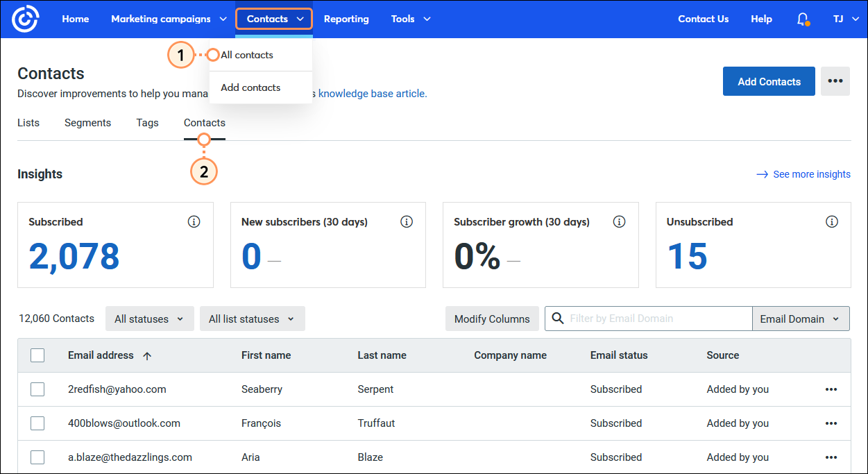Screen dimensions: 868x474
Task: Click the search magnifier icon in filter box
Action: [x=558, y=319]
